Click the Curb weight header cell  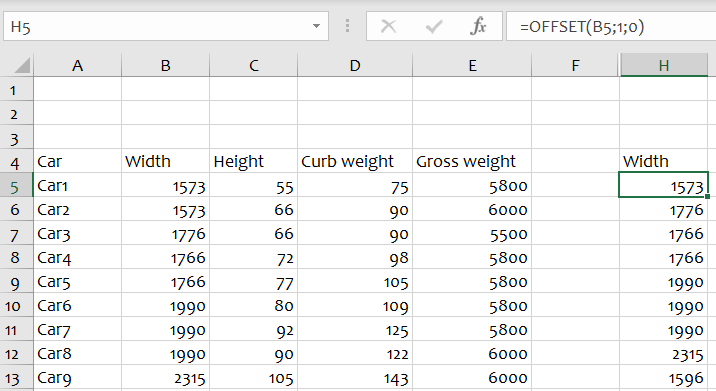pyautogui.click(x=355, y=161)
